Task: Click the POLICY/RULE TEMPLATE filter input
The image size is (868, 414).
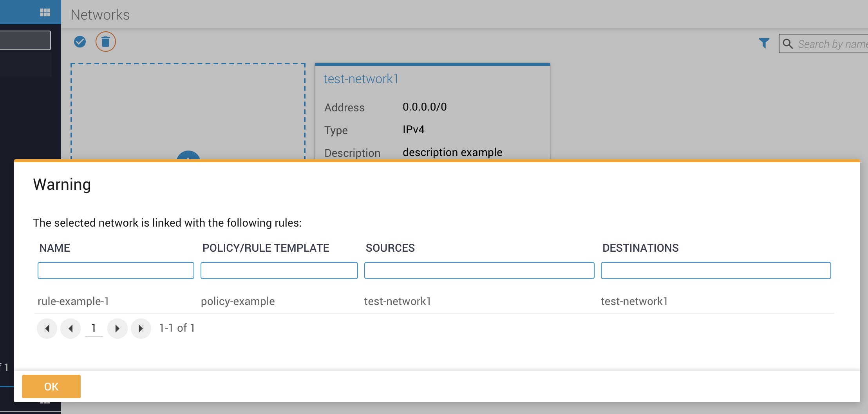Action: 279,271
